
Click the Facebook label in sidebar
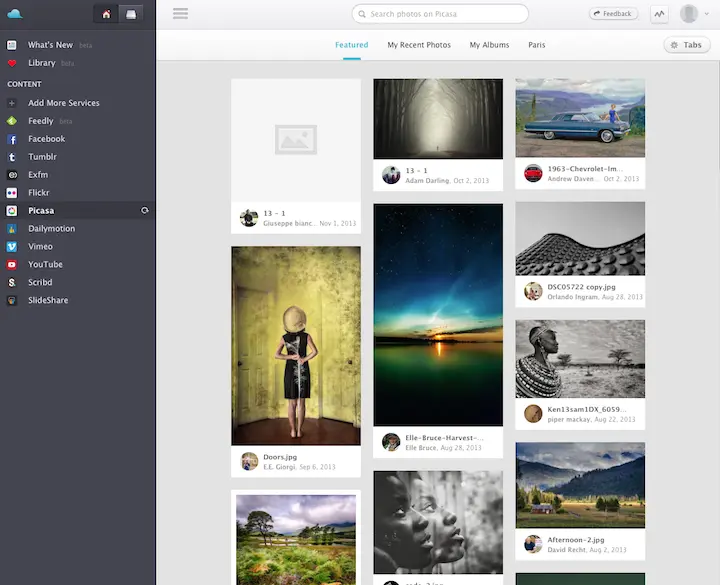(46, 139)
